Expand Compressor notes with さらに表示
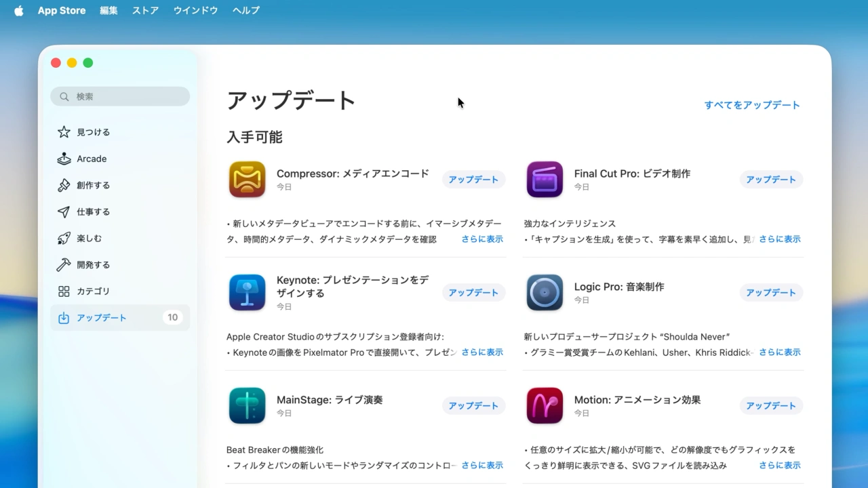Image resolution: width=868 pixels, height=488 pixels. (482, 239)
